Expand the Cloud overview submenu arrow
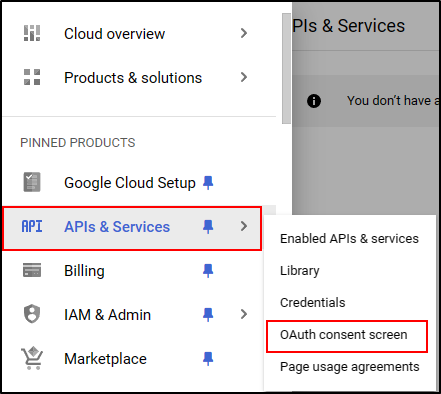Viewport: 441px width, 394px height. pyautogui.click(x=244, y=33)
